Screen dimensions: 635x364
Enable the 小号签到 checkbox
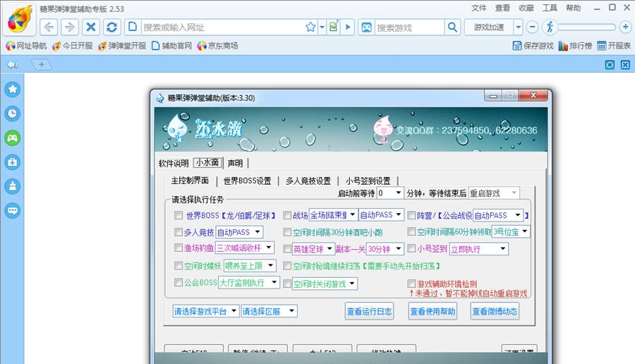pyautogui.click(x=411, y=248)
